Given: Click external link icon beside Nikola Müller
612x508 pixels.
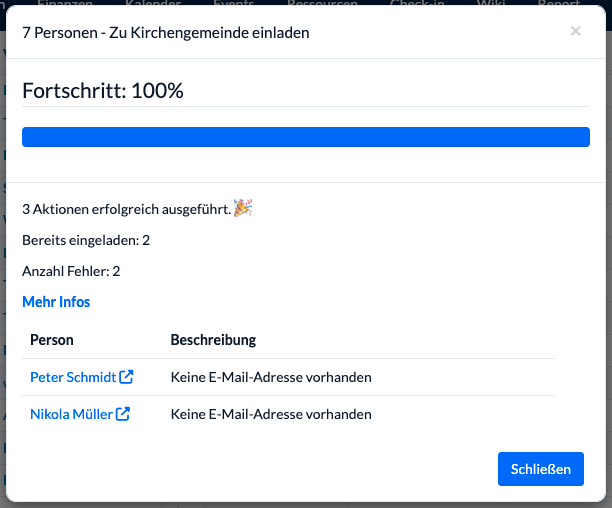Looking at the screenshot, I should [x=123, y=414].
